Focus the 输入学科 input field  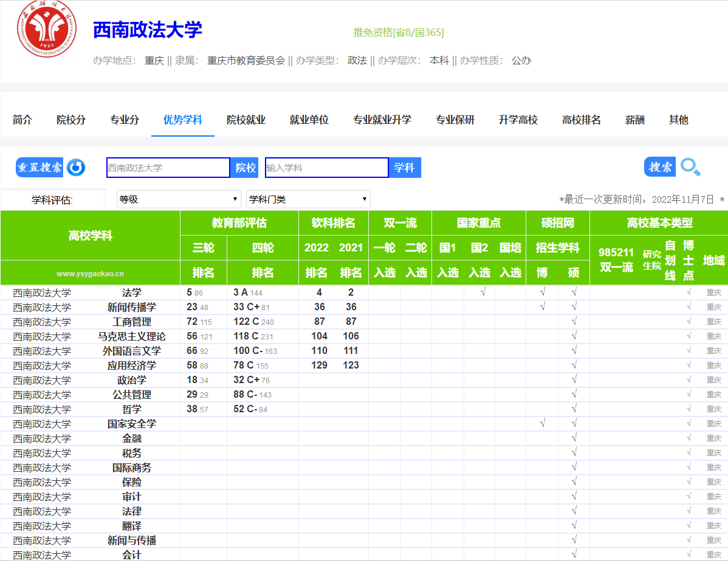pos(327,168)
